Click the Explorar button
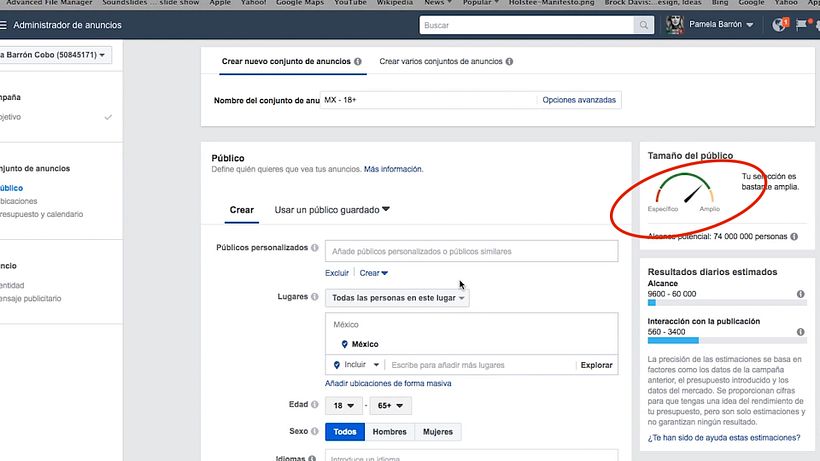This screenshot has width=820, height=461. [596, 365]
